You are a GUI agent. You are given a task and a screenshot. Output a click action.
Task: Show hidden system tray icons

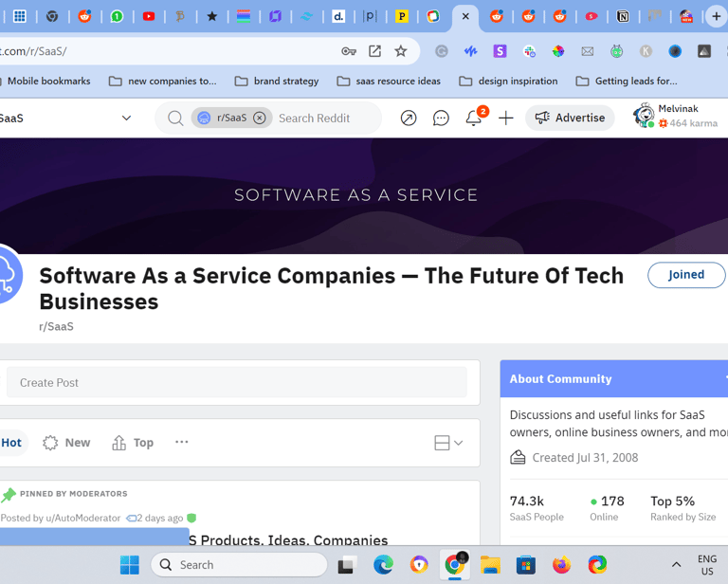tap(677, 565)
